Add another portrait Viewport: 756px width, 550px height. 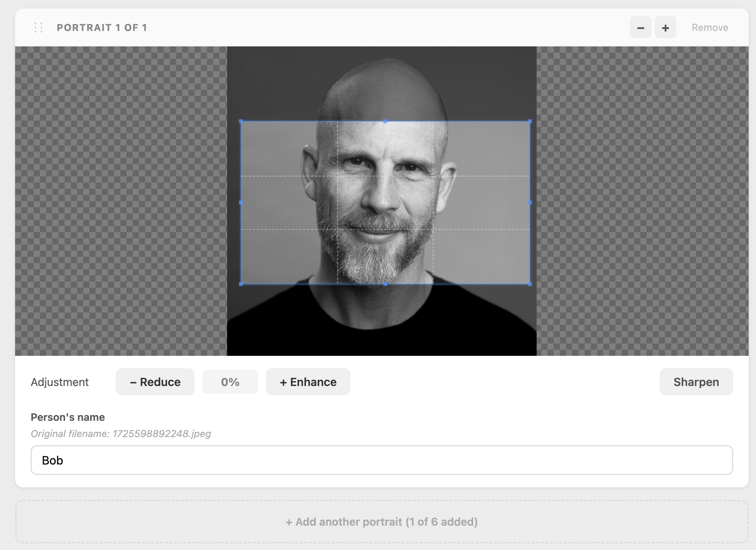click(382, 522)
